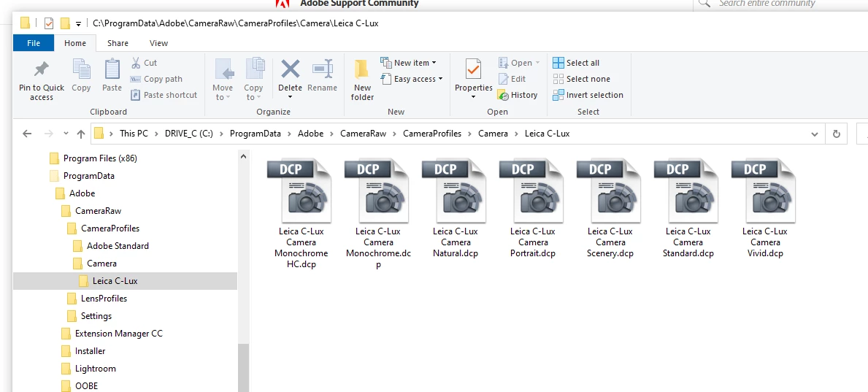Expand the Properties dropdown arrow
The image size is (868, 392).
(x=473, y=97)
